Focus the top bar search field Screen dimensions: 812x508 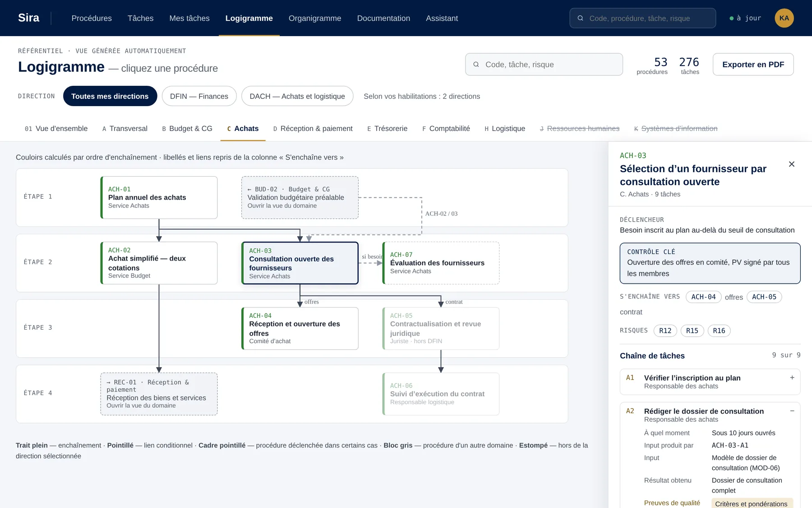642,18
